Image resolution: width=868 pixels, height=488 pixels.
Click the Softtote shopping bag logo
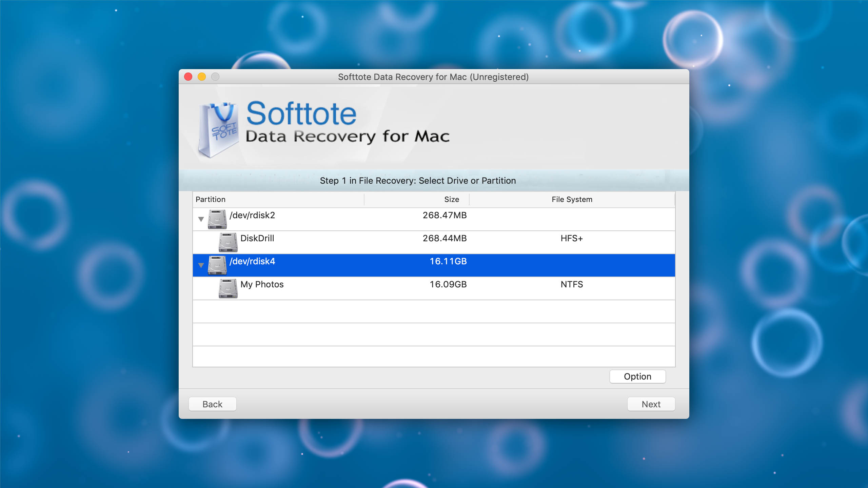[x=218, y=130]
